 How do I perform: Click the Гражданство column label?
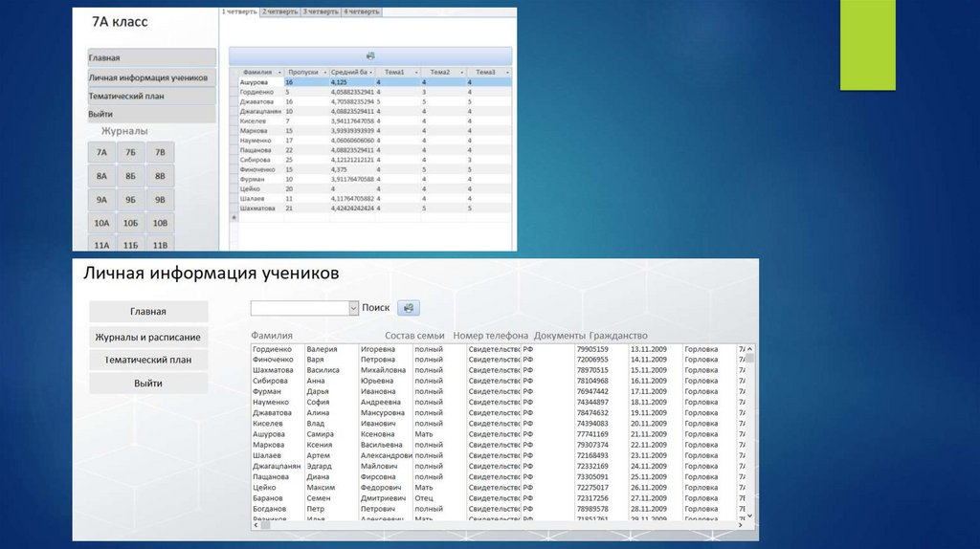tap(618, 336)
